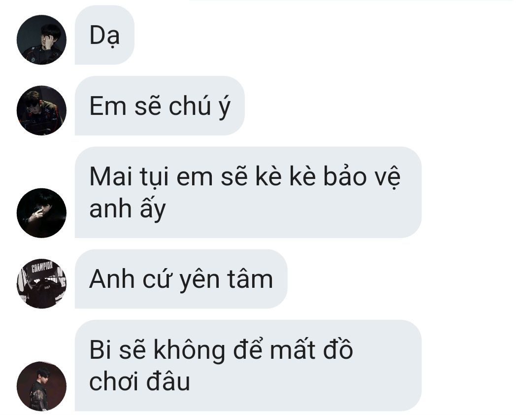Screen dimensions: 532x415
Task: Open the hand-over-mouth avatar's profile
Action: 41,213
